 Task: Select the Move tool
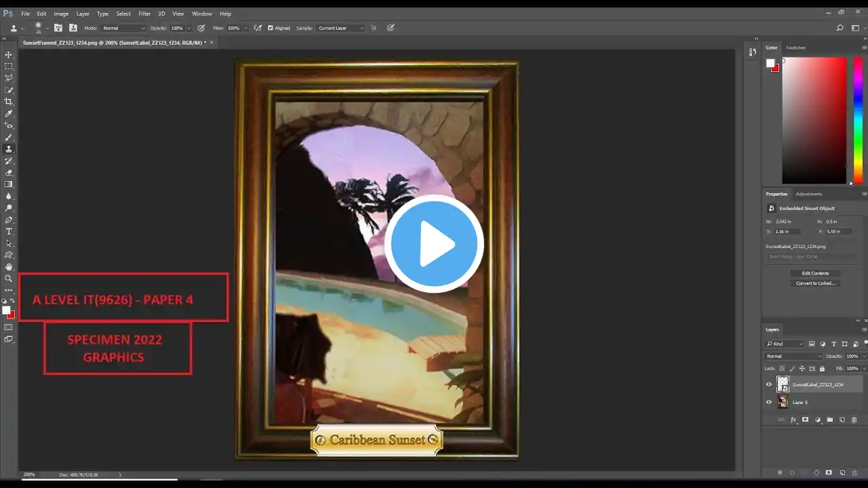[x=9, y=54]
